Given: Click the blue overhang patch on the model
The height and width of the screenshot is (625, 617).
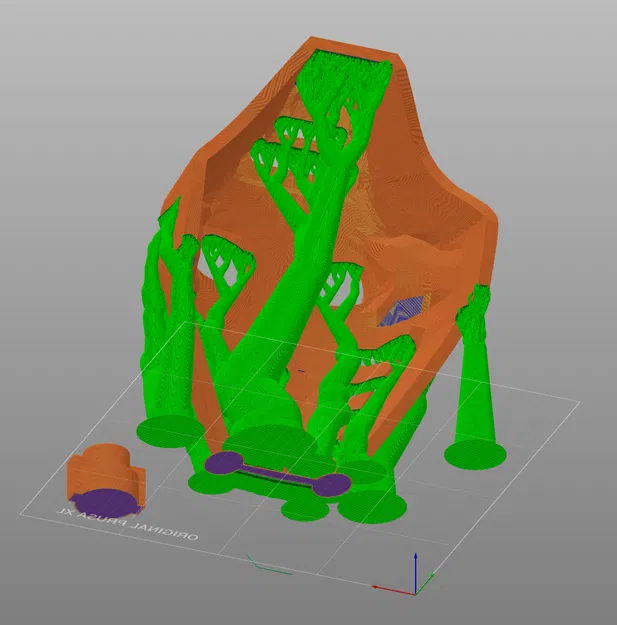Looking at the screenshot, I should pos(403,310).
